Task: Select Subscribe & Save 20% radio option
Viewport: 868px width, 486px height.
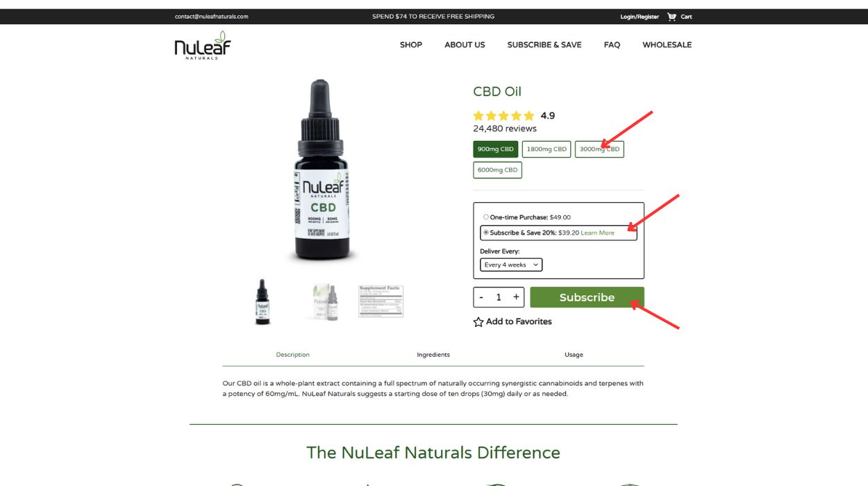Action: (486, 233)
